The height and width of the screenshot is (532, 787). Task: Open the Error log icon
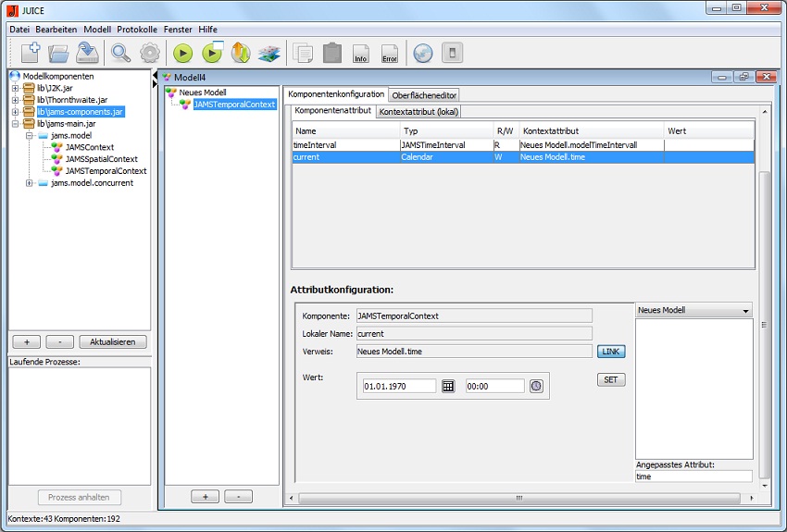click(390, 53)
